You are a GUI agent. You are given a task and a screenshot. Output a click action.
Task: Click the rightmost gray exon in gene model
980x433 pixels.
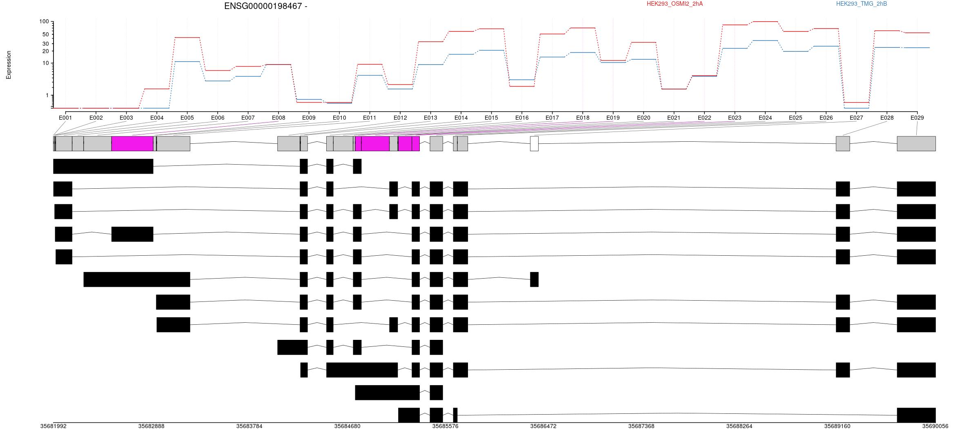[x=916, y=144]
